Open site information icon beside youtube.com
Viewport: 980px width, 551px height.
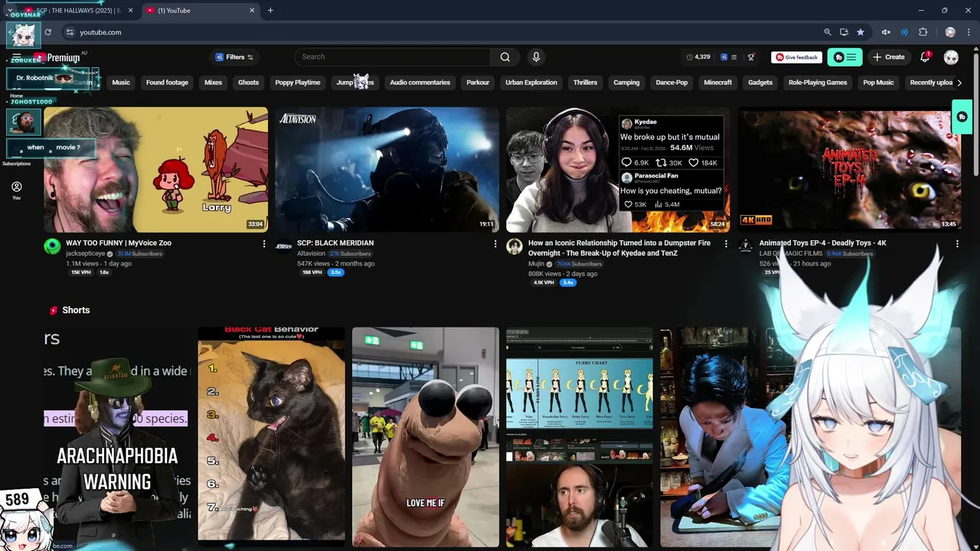[x=70, y=32]
